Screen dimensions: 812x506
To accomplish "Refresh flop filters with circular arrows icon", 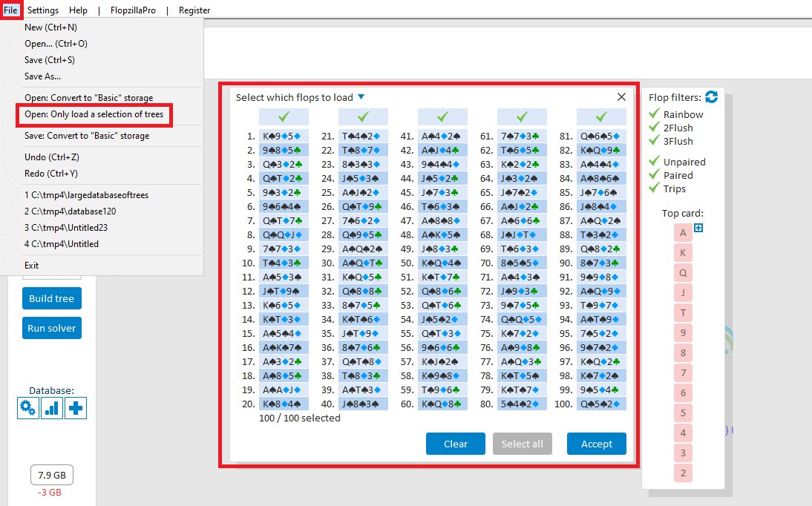I will pyautogui.click(x=711, y=96).
